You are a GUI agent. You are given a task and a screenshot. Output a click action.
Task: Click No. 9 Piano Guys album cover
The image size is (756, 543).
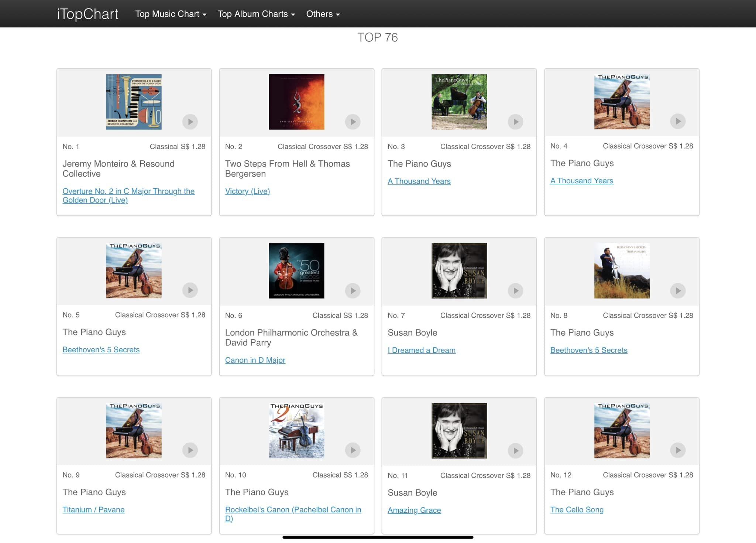(134, 430)
